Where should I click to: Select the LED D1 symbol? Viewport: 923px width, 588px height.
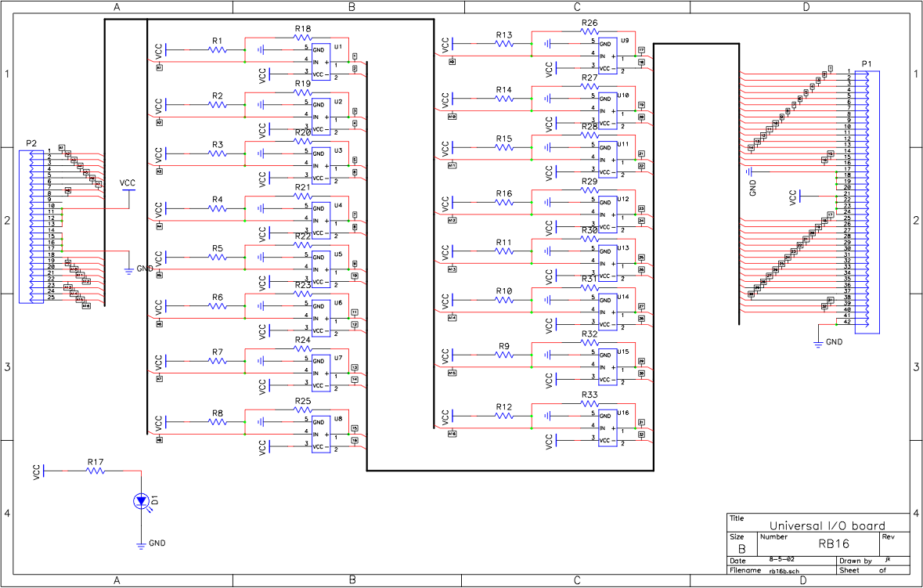(x=139, y=501)
